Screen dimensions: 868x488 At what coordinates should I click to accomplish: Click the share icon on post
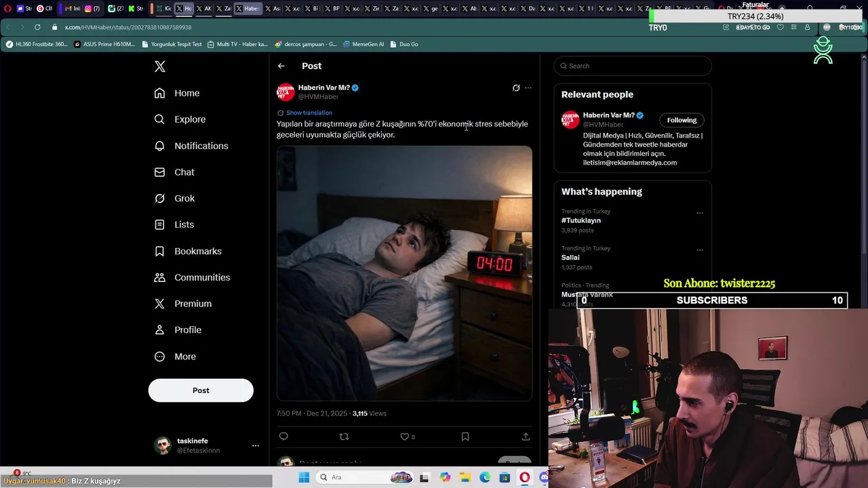click(x=526, y=436)
